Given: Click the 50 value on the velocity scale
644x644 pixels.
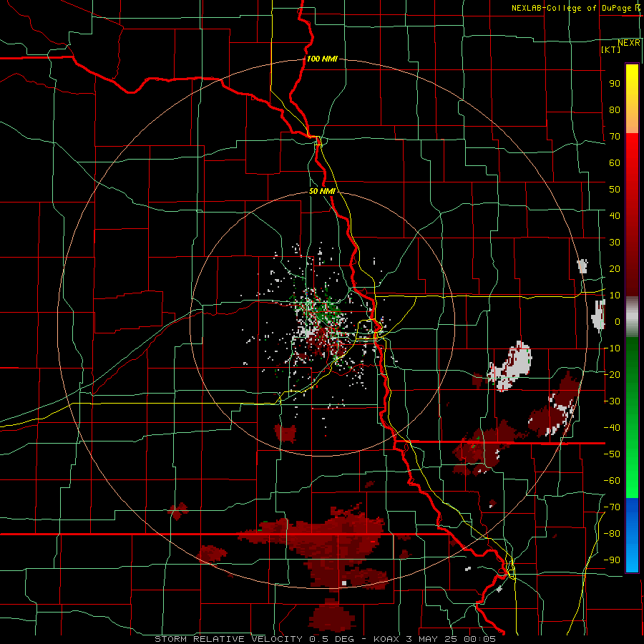Looking at the screenshot, I should click(x=615, y=190).
